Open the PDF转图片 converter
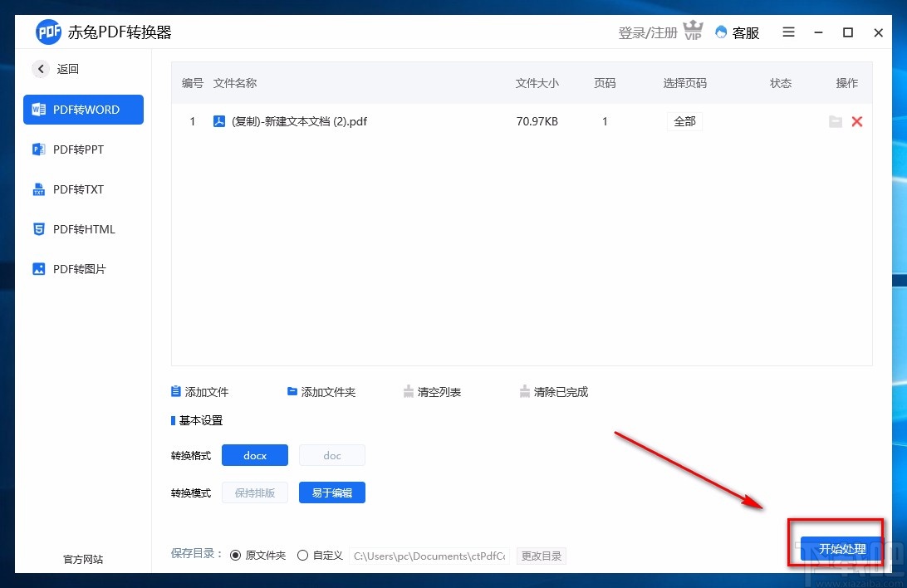This screenshot has height=588, width=907. pos(79,269)
